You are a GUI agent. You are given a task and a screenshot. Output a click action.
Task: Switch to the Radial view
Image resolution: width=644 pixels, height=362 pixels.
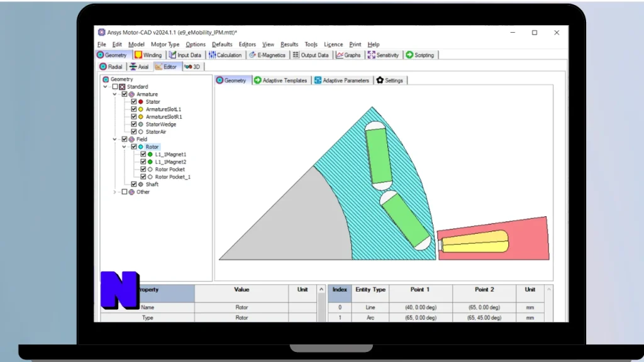click(x=111, y=67)
